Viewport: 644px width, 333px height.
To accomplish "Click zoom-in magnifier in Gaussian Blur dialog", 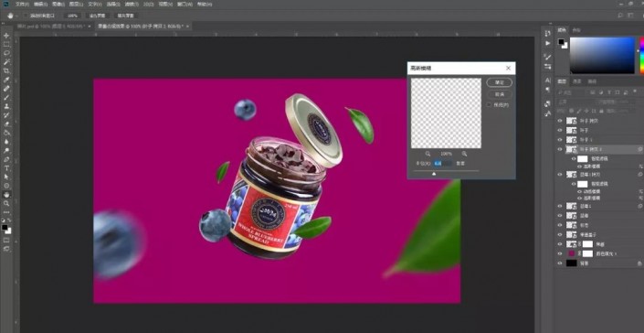I will (x=464, y=154).
